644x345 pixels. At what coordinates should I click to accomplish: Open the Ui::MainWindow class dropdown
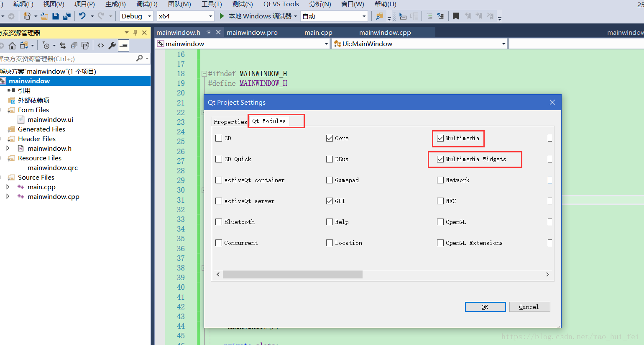click(x=420, y=44)
